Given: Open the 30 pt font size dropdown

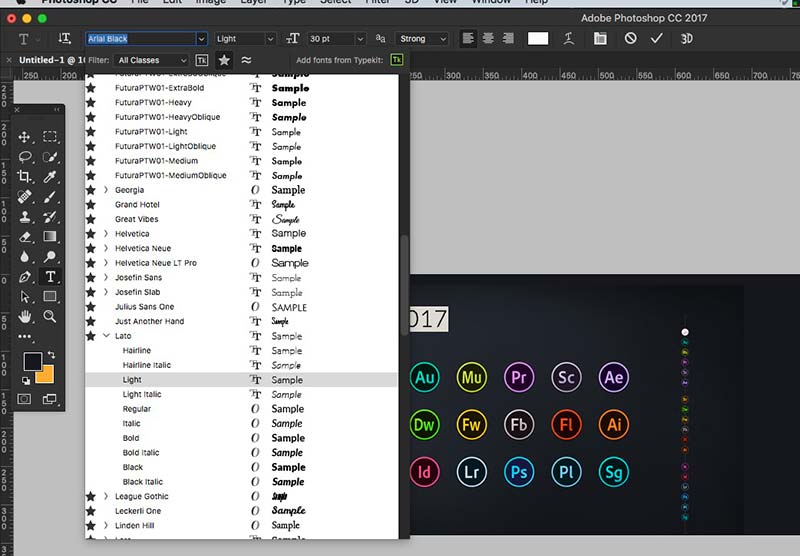Looking at the screenshot, I should click(x=360, y=39).
